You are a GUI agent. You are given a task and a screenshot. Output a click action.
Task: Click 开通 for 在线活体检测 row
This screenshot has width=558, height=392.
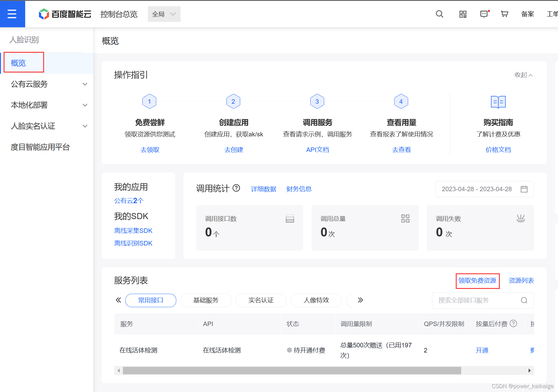point(482,350)
